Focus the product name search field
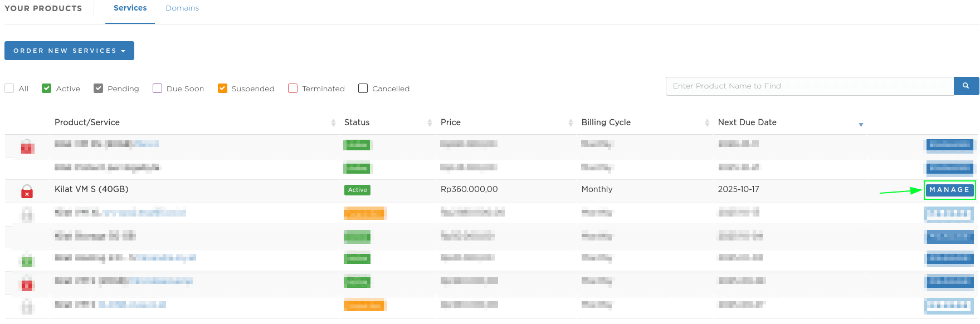This screenshot has width=980, height=324. coord(809,86)
